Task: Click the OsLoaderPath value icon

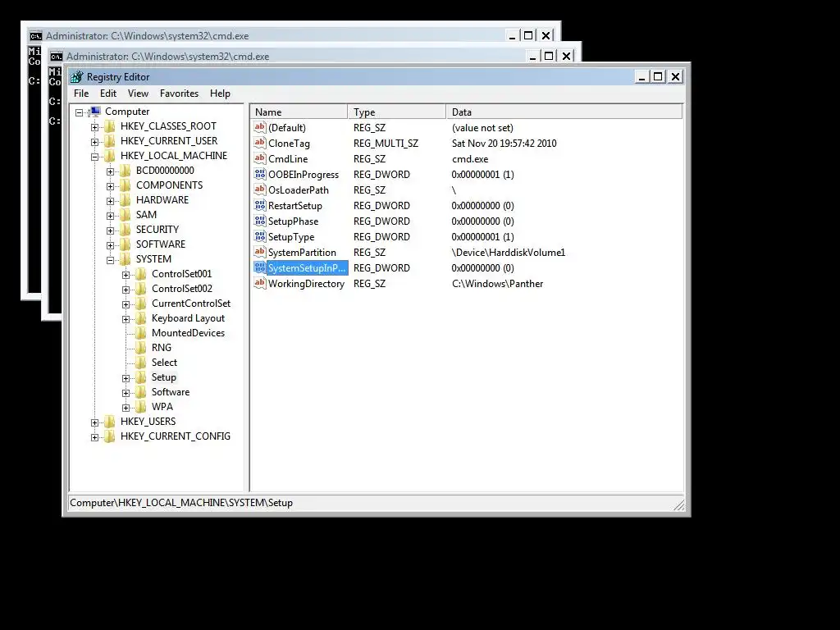Action: (260, 189)
